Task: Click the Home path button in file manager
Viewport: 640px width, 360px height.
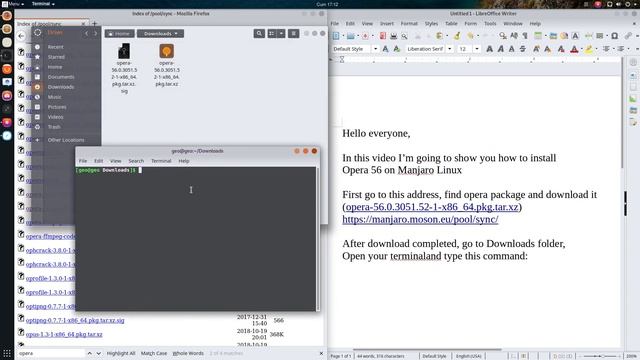Action: click(x=119, y=33)
